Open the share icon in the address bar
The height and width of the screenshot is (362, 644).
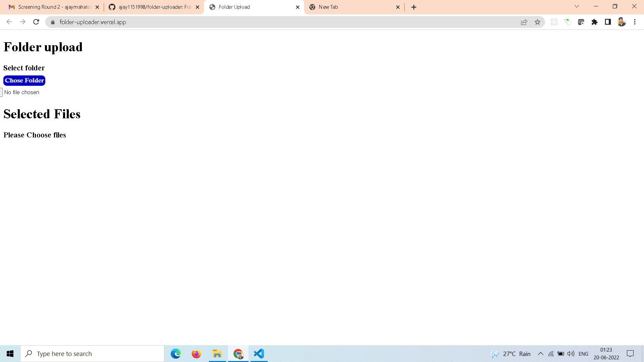524,22
